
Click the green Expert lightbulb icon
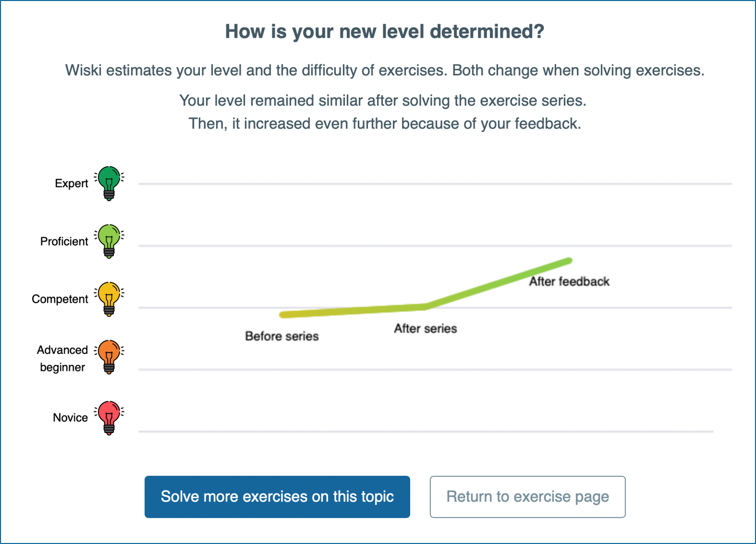coord(109,184)
